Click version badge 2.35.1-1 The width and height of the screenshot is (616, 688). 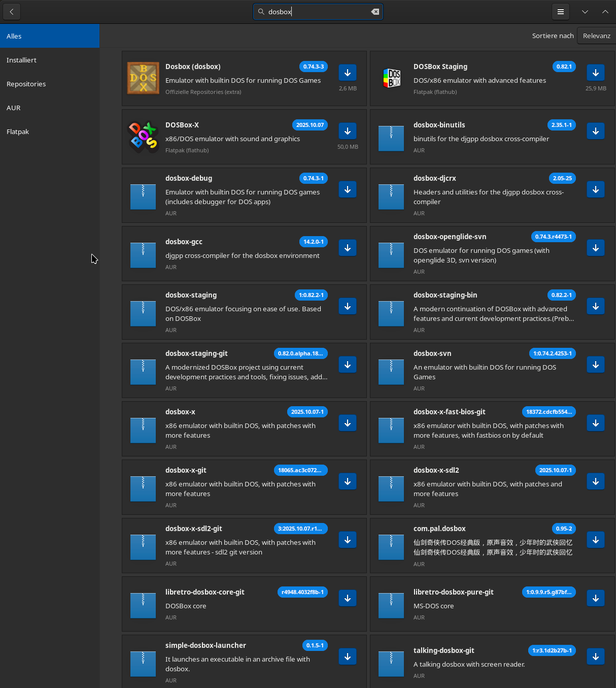coord(562,125)
